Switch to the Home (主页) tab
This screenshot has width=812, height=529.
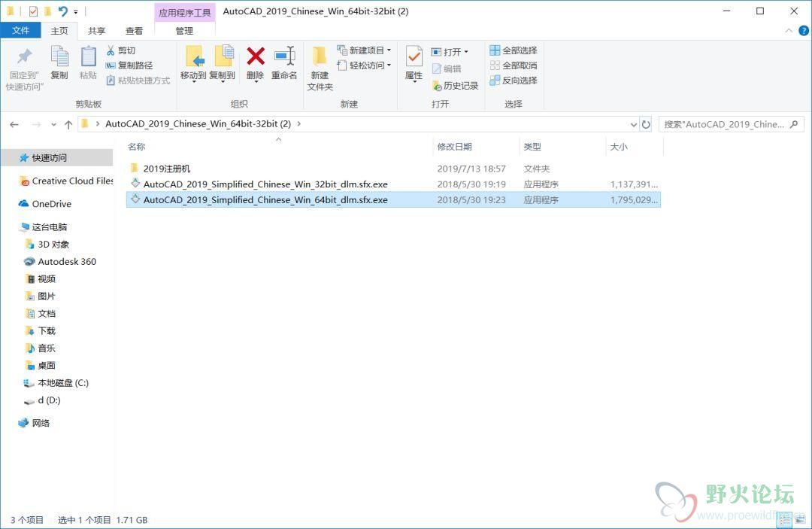coord(59,31)
